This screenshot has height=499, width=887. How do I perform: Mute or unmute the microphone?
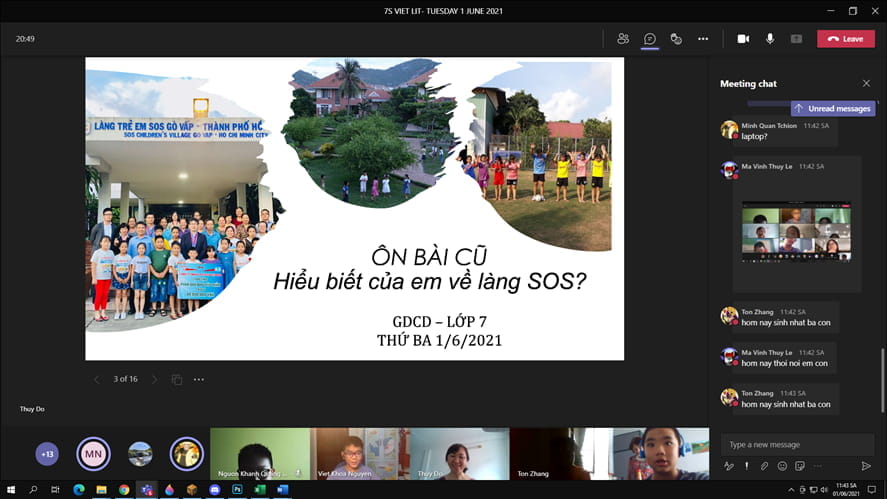tap(770, 38)
